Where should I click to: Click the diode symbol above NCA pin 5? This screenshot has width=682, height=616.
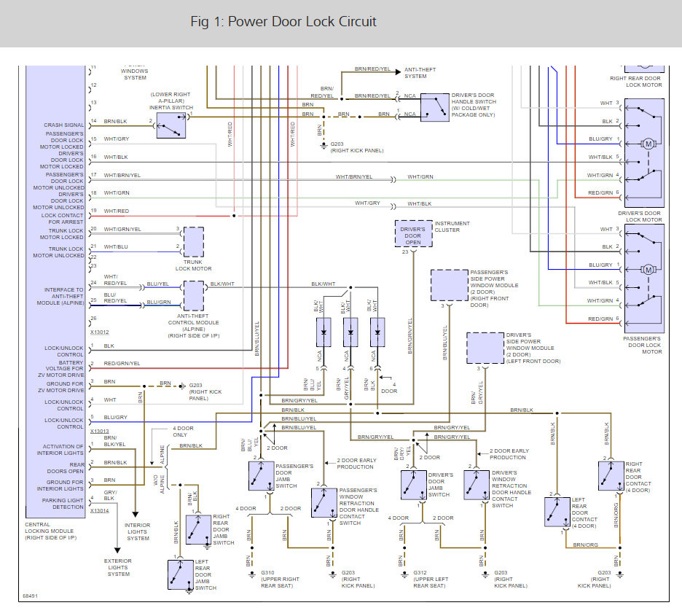pyautogui.click(x=324, y=332)
